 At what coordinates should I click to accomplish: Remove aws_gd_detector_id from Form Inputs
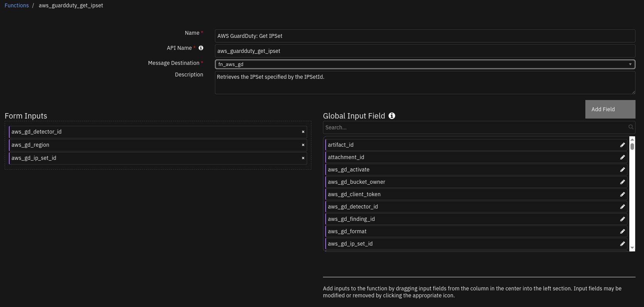click(303, 132)
